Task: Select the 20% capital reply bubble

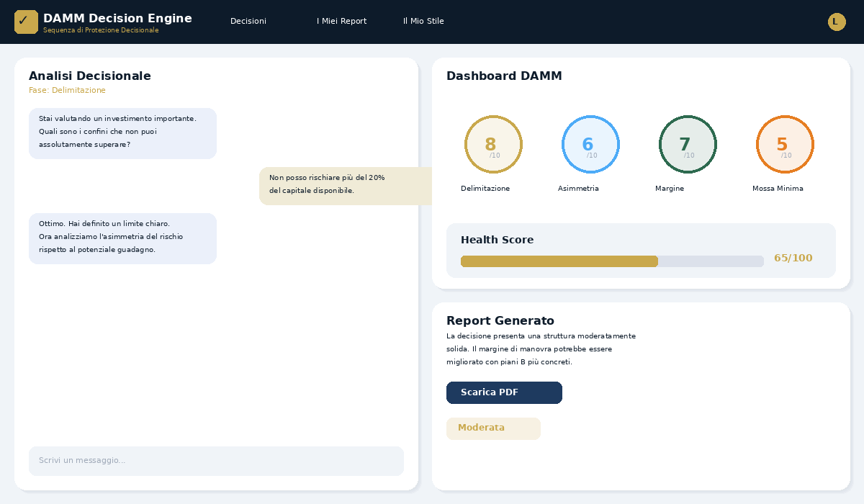Action: pos(346,186)
